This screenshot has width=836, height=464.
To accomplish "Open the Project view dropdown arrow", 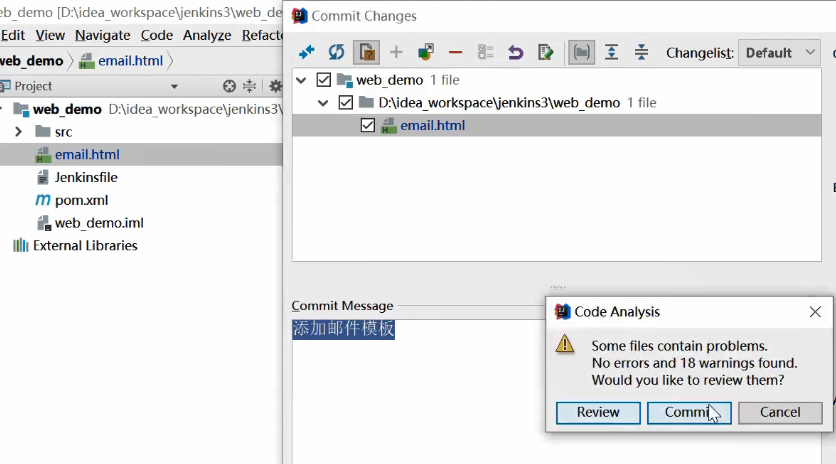I will tap(174, 86).
